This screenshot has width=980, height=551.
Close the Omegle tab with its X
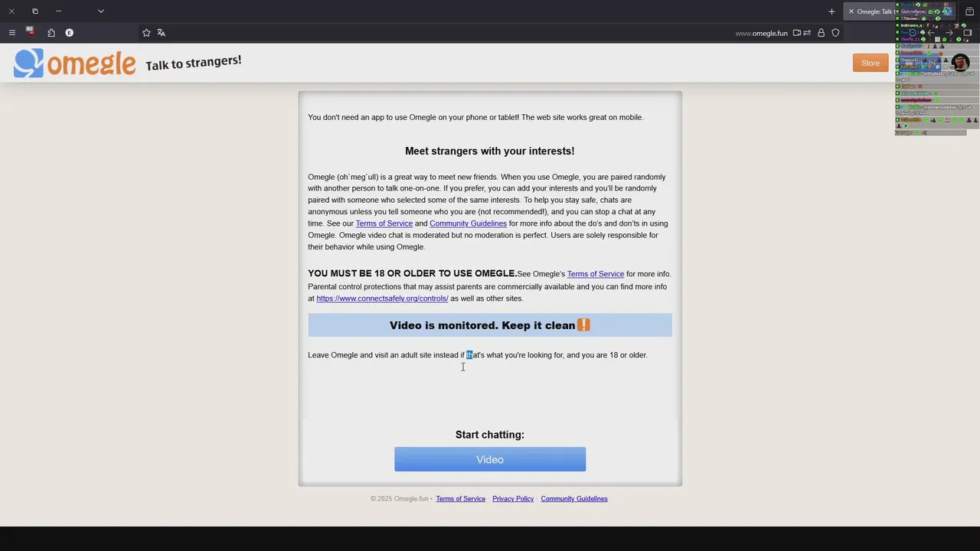851,11
